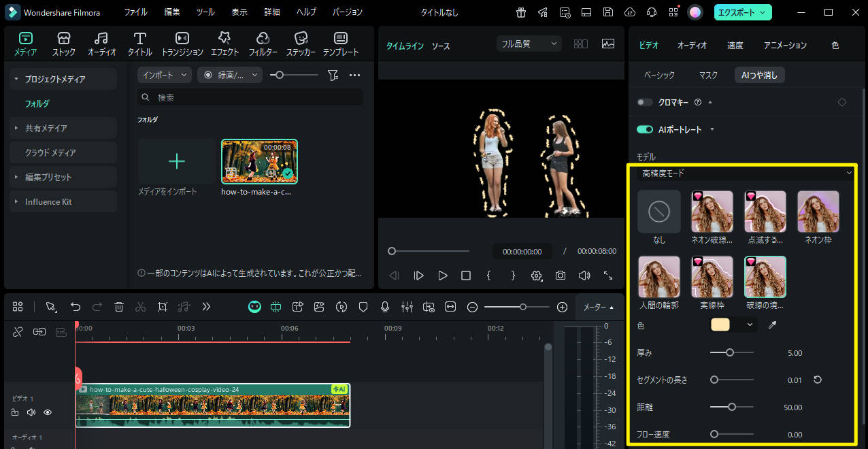
Task: Click the eyedropper color picker icon
Action: [x=772, y=325]
